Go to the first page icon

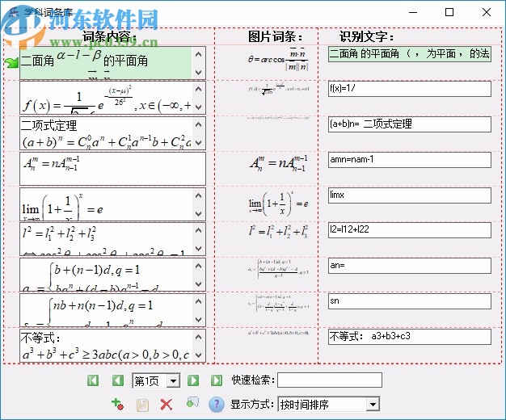pos(93,380)
